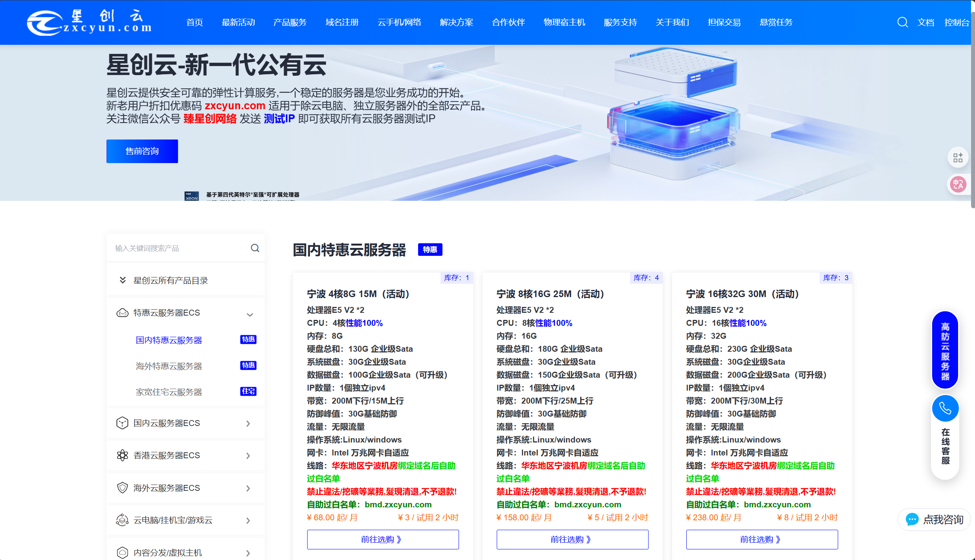This screenshot has width=975, height=560.
Task: Open the header search magnifier icon
Action: pos(902,22)
